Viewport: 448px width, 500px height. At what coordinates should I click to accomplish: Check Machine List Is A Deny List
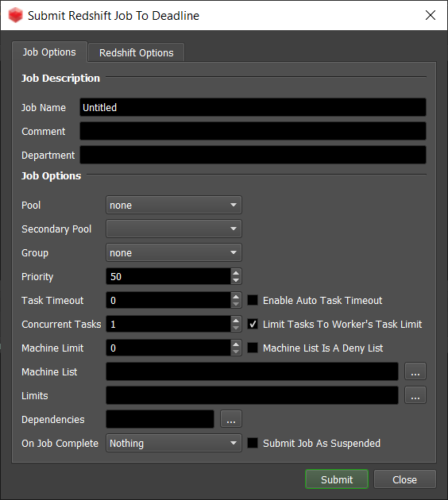[253, 348]
